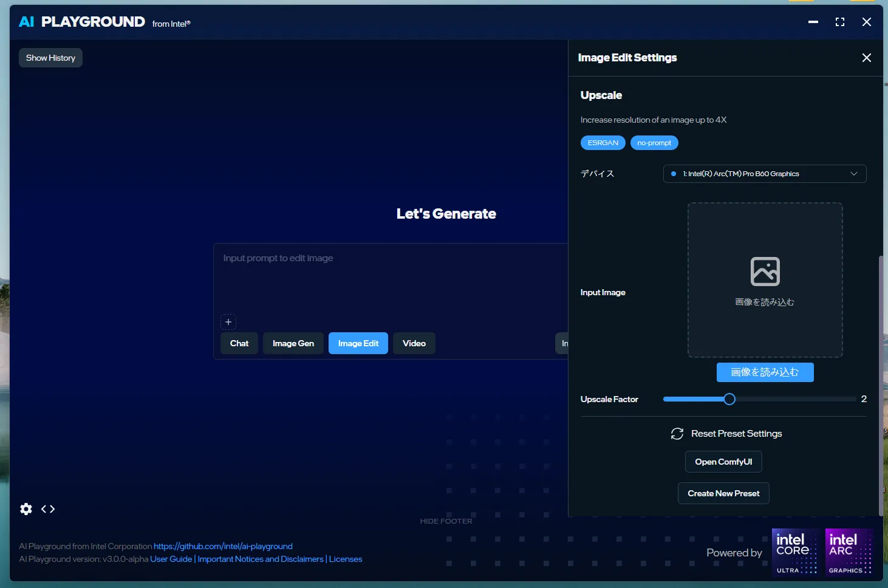The height and width of the screenshot is (588, 888).
Task: Open ComfyUI with its button
Action: coord(723,462)
